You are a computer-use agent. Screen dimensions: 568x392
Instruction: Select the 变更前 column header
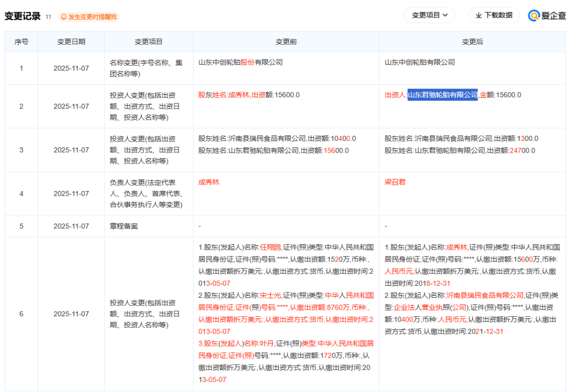coord(286,42)
